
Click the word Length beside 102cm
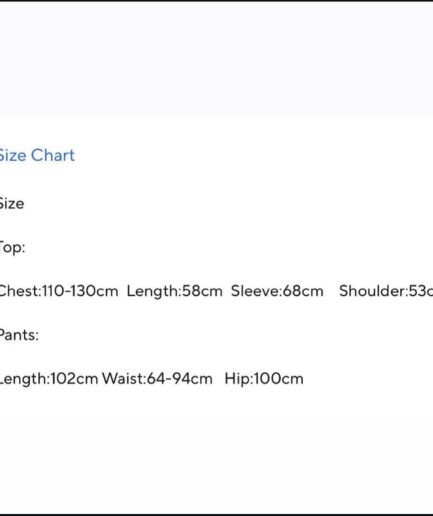point(24,379)
